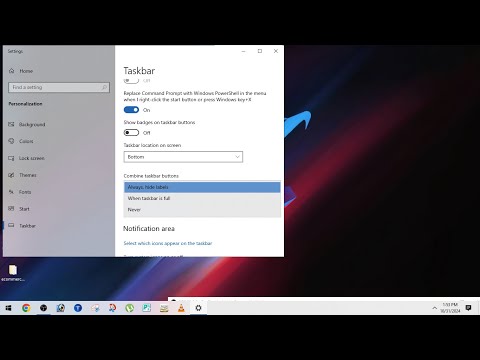Click the Themes brush icon in sidebar
480x360 pixels.
11,175
